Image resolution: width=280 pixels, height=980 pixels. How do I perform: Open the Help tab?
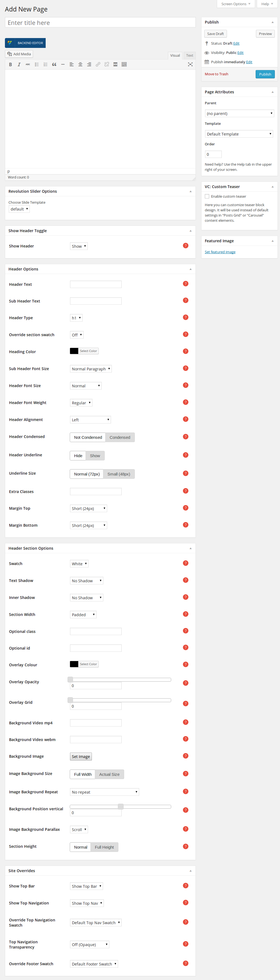coord(267,4)
